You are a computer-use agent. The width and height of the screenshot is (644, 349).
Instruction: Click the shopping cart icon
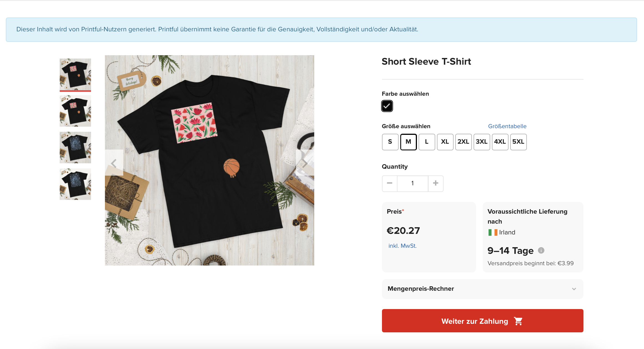(518, 321)
